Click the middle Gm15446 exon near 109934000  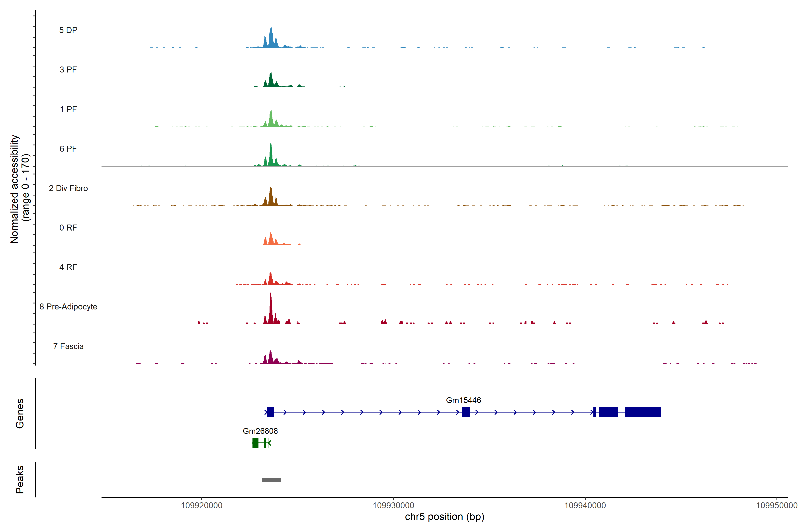pyautogui.click(x=466, y=412)
